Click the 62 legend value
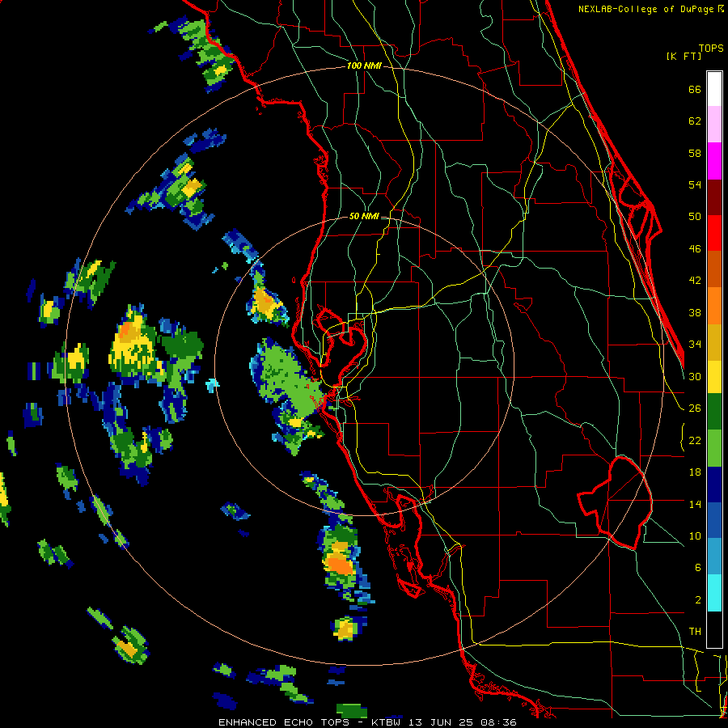728x728 pixels. point(695,121)
